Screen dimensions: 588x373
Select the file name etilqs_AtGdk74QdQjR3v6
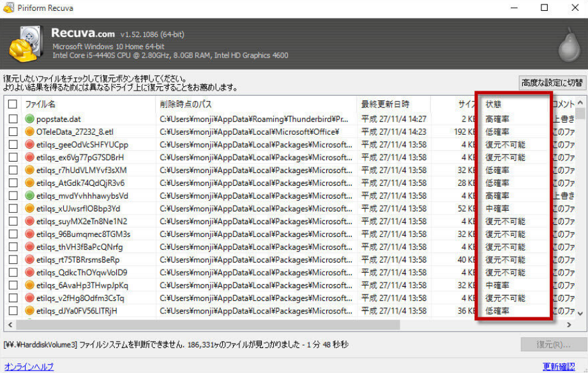click(x=80, y=183)
